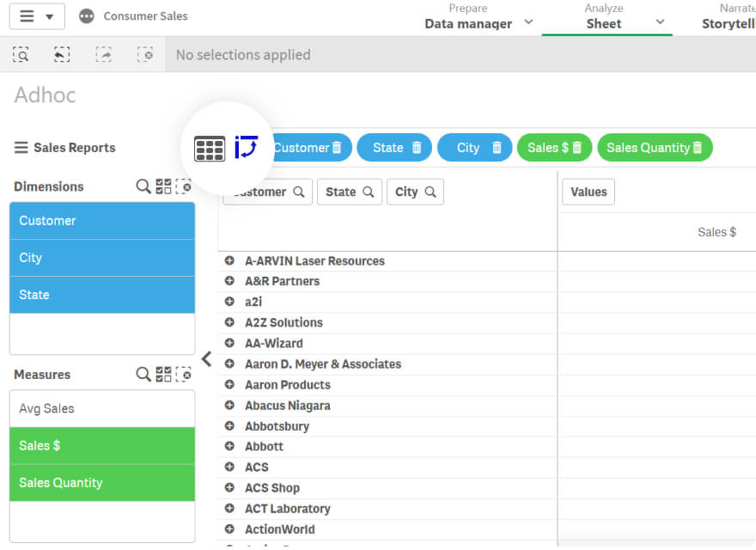Step back in selections
Image resolution: width=756 pixels, height=550 pixels.
point(62,54)
